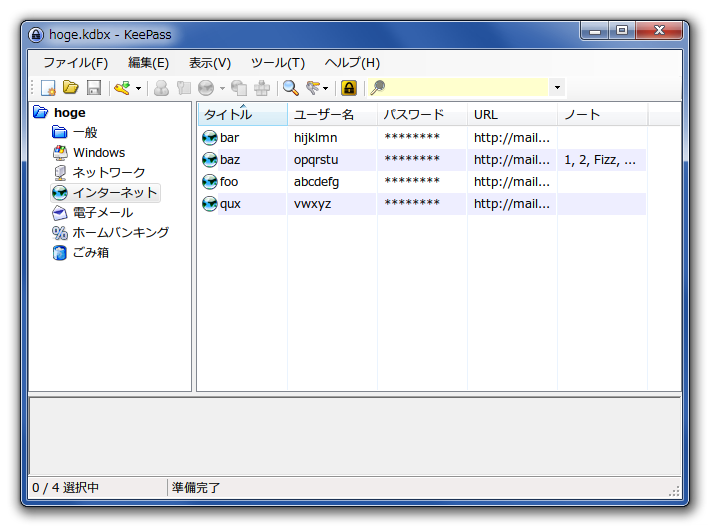Click the quick search key icon

click(x=377, y=87)
